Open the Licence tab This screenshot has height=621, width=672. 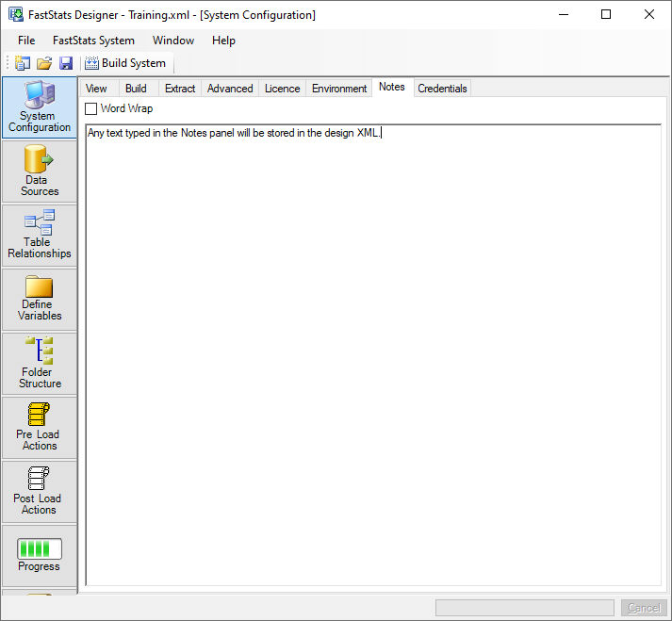(x=282, y=89)
